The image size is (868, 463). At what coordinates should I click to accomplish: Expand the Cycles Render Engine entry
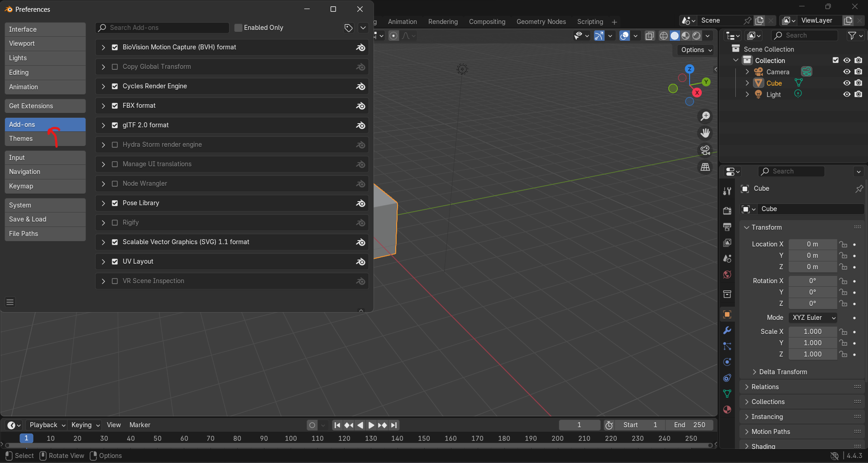pyautogui.click(x=103, y=86)
